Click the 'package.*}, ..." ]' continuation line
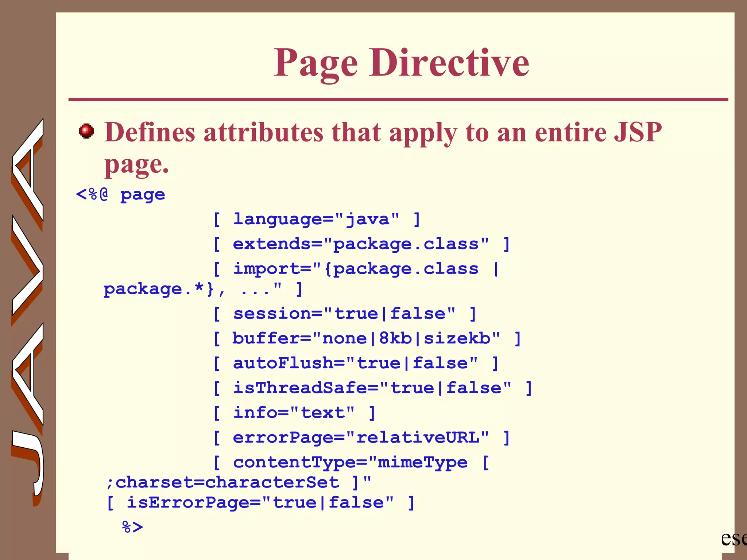Image resolution: width=747 pixels, height=560 pixels. point(203,289)
